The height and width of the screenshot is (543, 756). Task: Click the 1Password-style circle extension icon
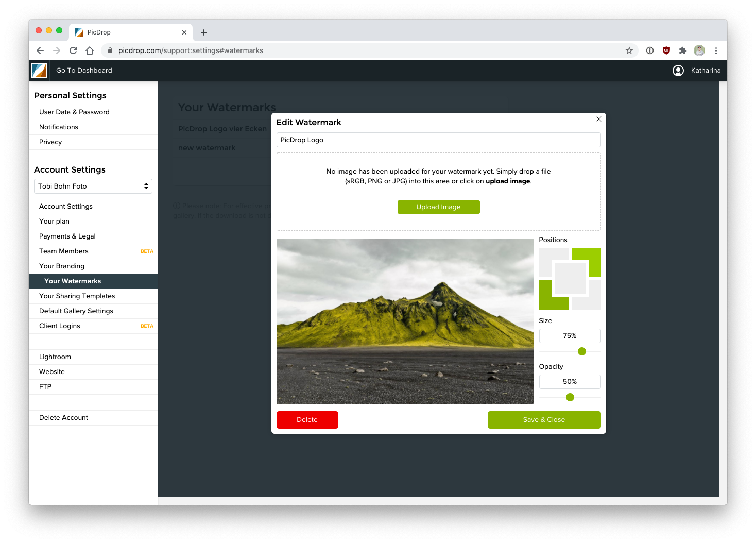(650, 50)
